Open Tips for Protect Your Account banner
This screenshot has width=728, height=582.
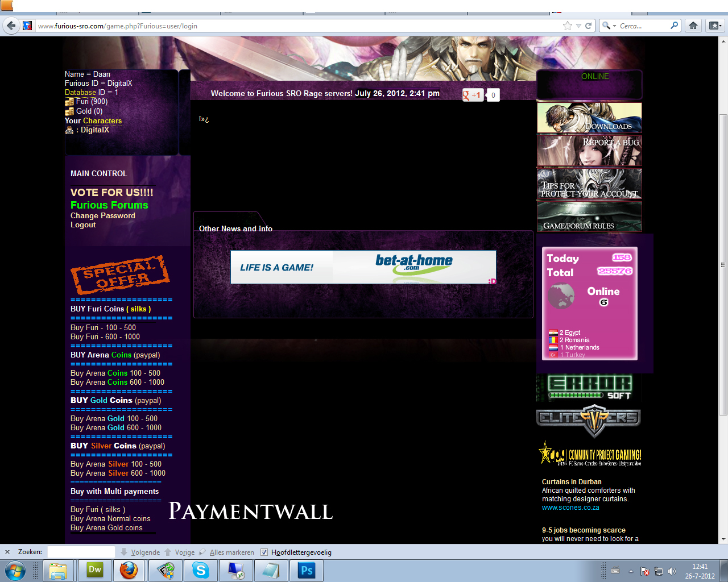point(589,184)
